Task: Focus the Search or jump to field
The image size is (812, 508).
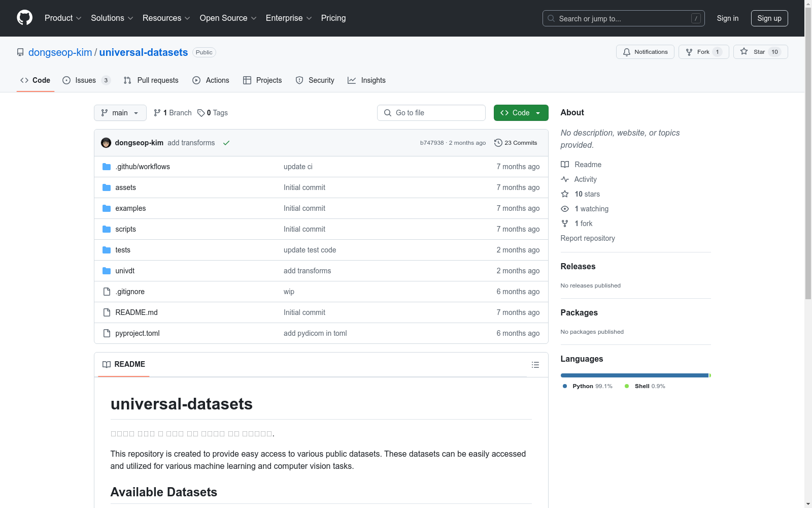Action: tap(624, 18)
